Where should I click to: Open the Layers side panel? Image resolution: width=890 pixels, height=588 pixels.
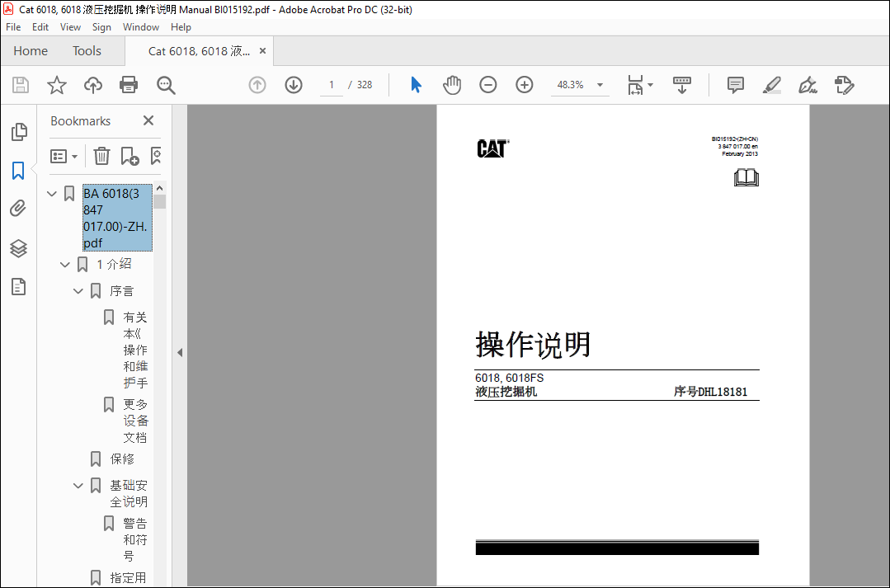click(x=18, y=248)
